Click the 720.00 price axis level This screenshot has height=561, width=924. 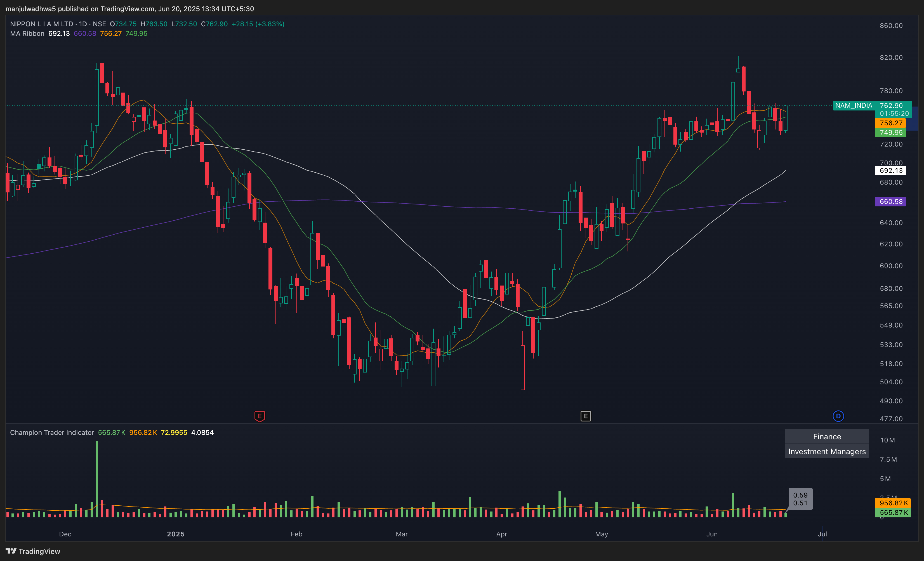[891, 144]
